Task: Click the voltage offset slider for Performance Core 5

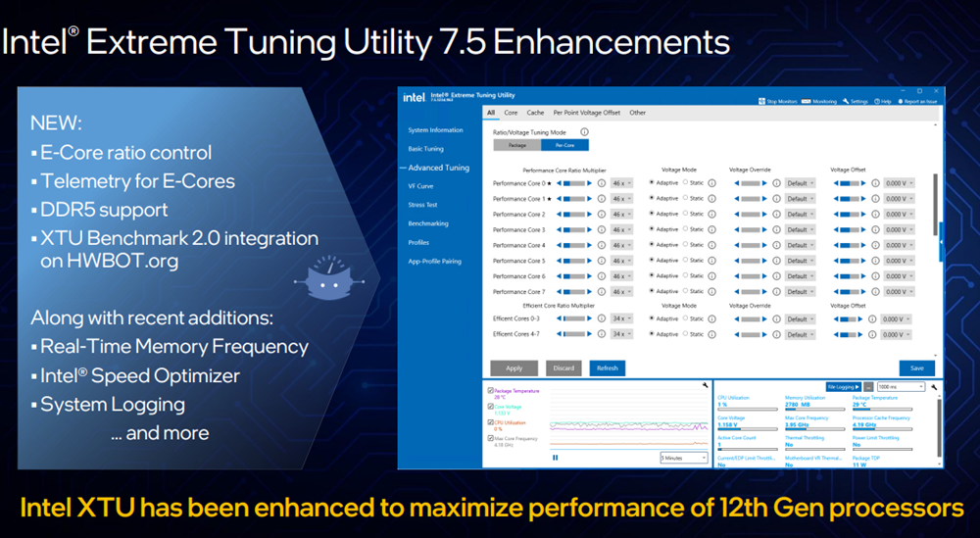Action: coord(850,261)
